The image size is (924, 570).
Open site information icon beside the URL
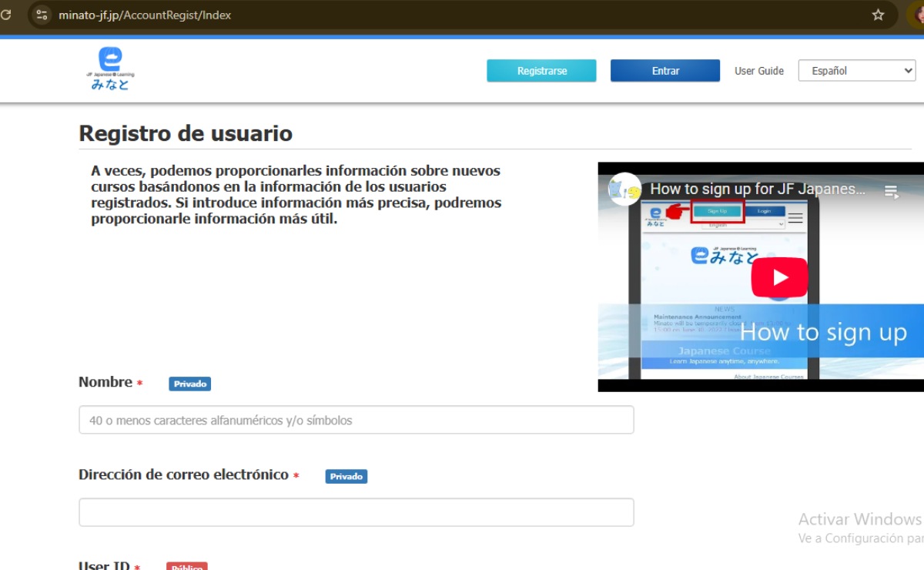[41, 14]
